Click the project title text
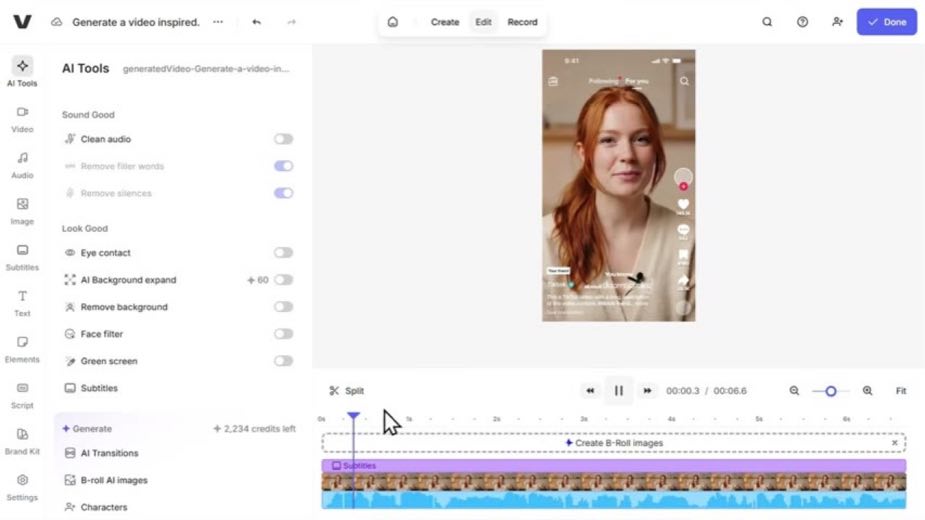The height and width of the screenshot is (520, 925). coord(136,22)
